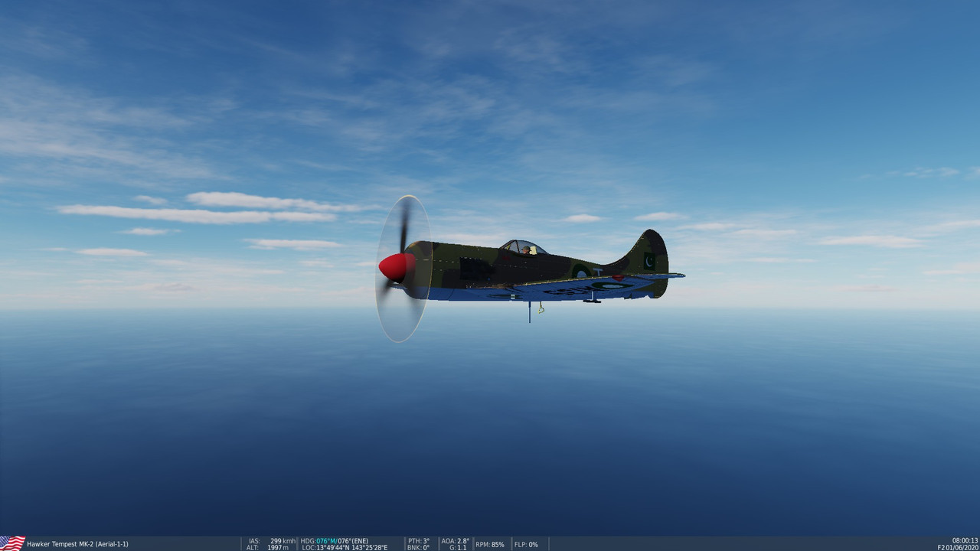Click the AOA 2.8° value
This screenshot has width=980, height=551.
point(456,541)
